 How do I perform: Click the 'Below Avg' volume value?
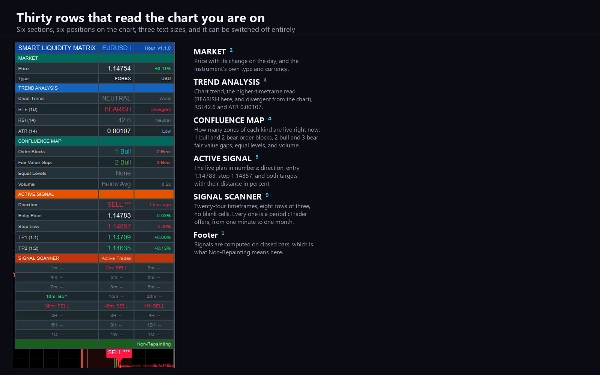[x=116, y=184]
